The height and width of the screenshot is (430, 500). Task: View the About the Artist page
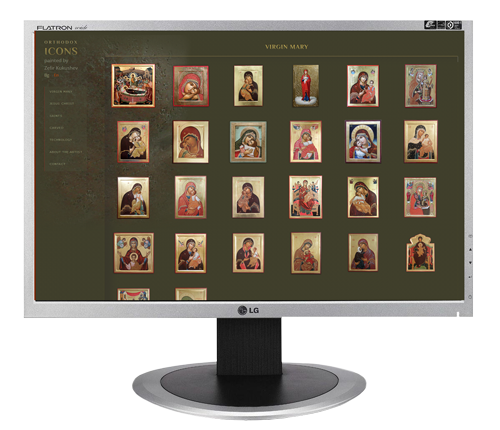point(66,152)
